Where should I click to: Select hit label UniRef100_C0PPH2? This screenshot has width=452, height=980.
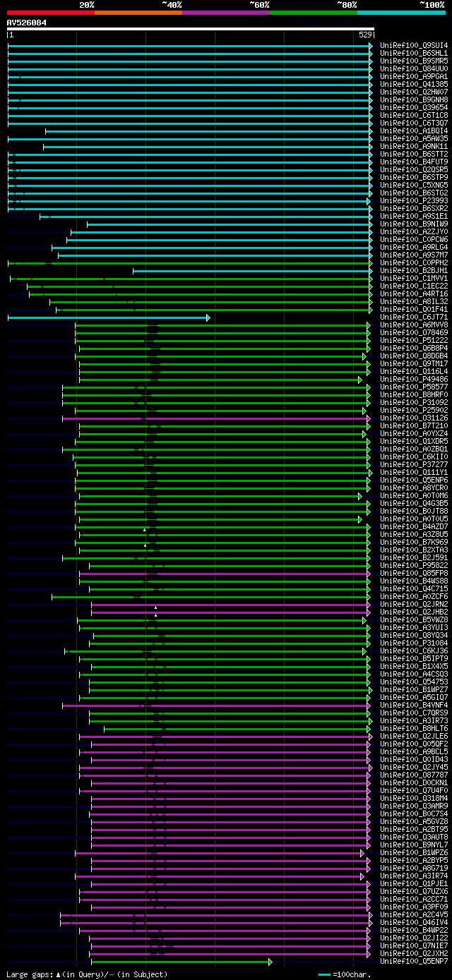pos(414,262)
